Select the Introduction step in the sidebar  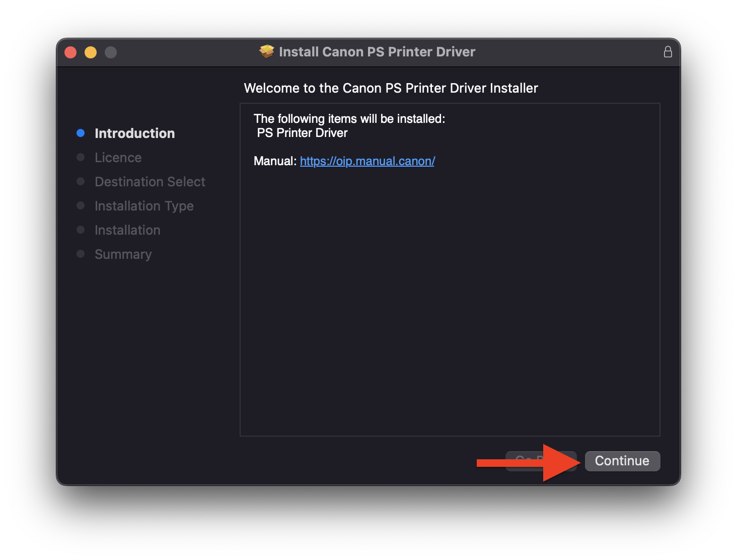[x=134, y=133]
